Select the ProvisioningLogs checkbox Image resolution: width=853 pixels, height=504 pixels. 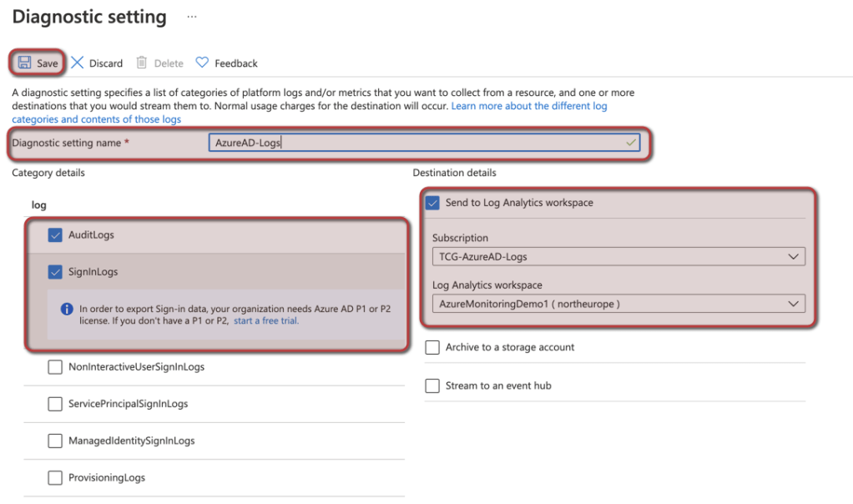(x=56, y=478)
